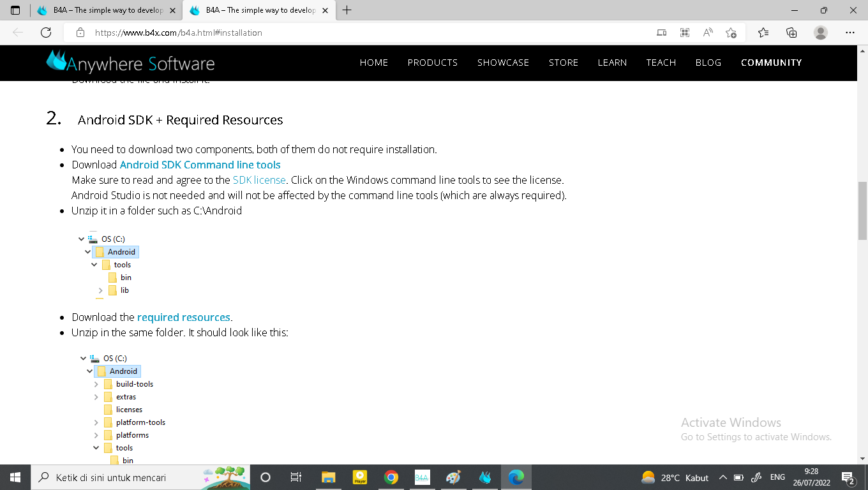Viewport: 868px width, 490px height.
Task: Open the clock showing 9:28 26/07/2022
Action: 812,477
